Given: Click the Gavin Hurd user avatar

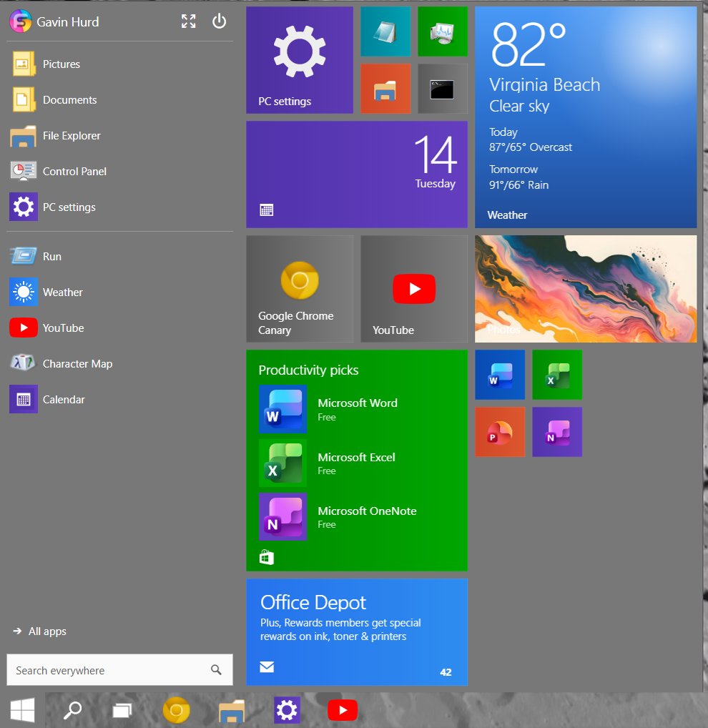Looking at the screenshot, I should pyautogui.click(x=21, y=21).
